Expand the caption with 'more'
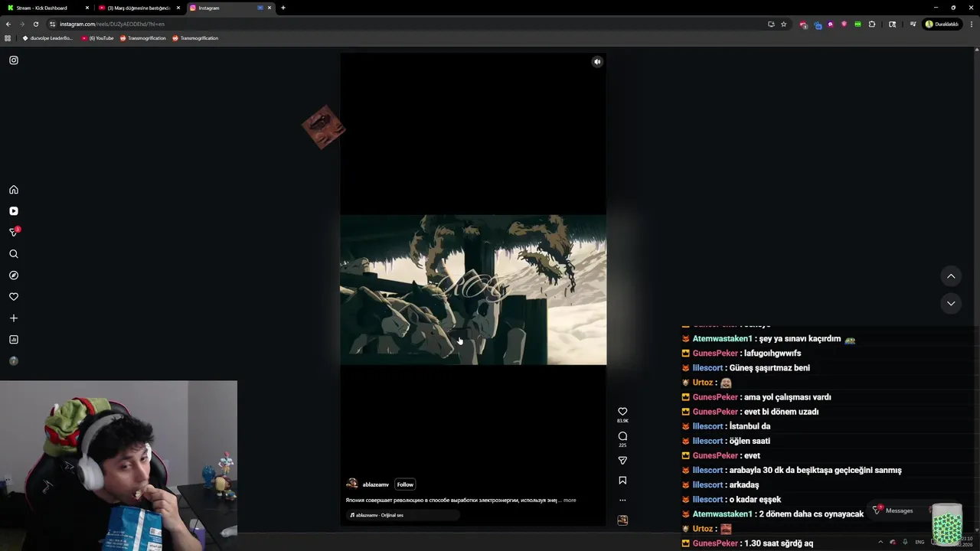Screen dimensions: 980x551 coord(570,500)
